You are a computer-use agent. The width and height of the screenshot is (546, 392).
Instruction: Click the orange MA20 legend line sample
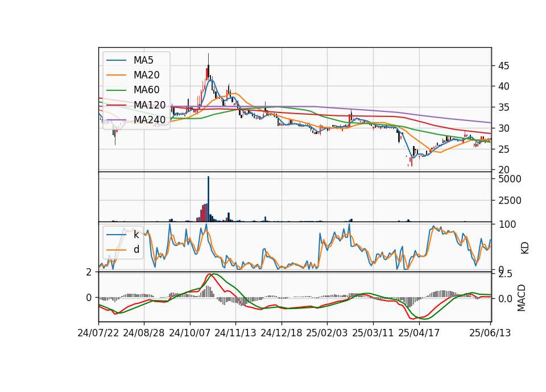click(x=116, y=75)
